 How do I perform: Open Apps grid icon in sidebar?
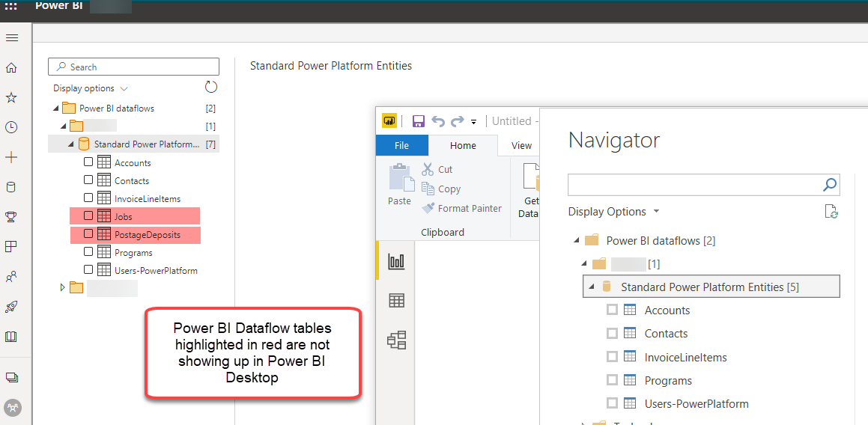pos(11,247)
